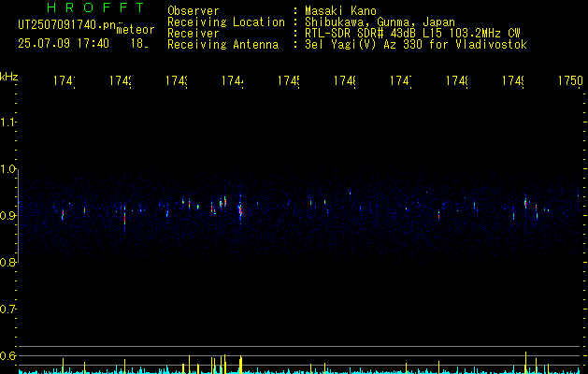
Task: Select the filename UT2507091740.pn
Action: coord(67,25)
